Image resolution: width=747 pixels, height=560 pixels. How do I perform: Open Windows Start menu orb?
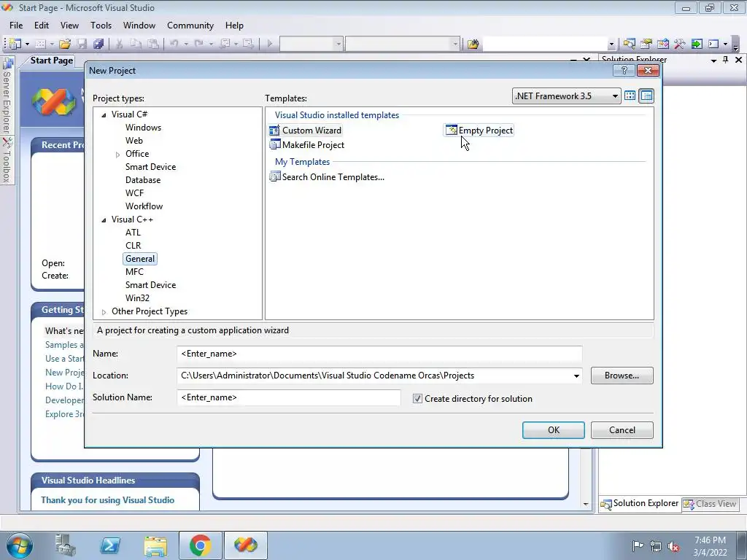(x=20, y=545)
